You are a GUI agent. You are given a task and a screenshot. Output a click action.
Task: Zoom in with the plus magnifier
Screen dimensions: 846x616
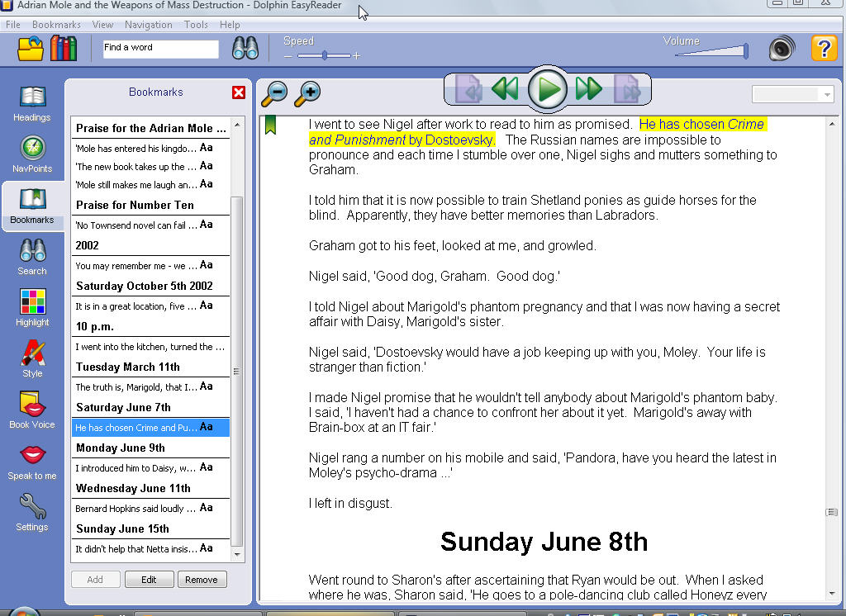click(307, 93)
